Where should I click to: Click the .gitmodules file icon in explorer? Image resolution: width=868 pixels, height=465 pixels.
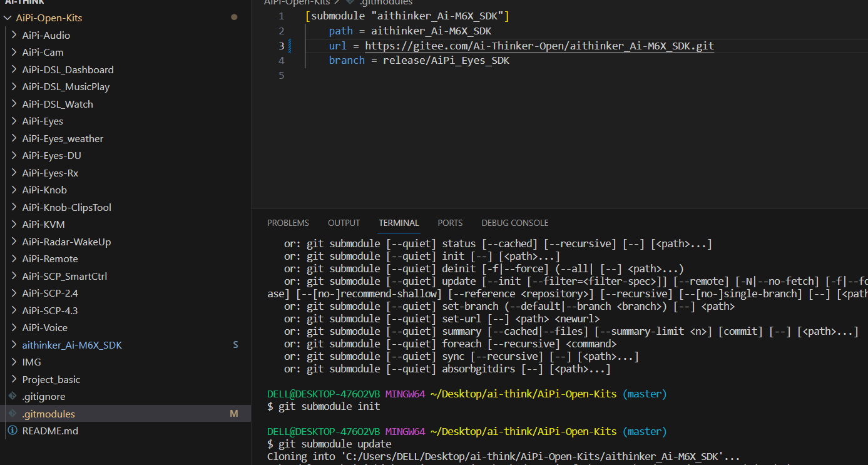tap(12, 414)
